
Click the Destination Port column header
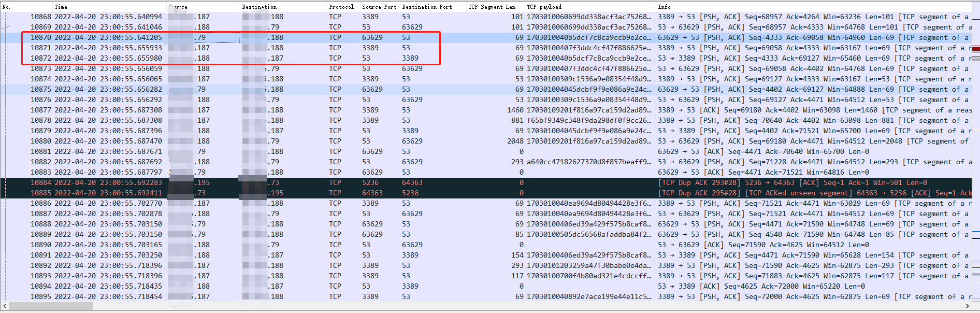coord(427,7)
